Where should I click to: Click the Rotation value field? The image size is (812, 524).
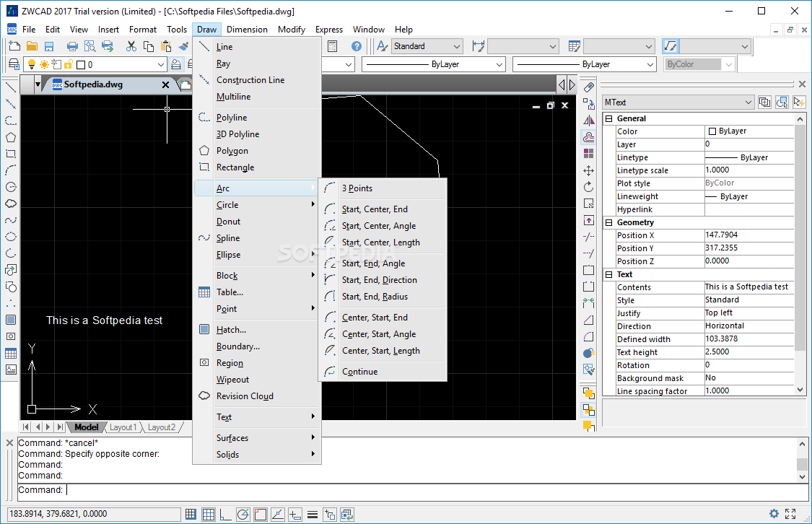click(748, 365)
